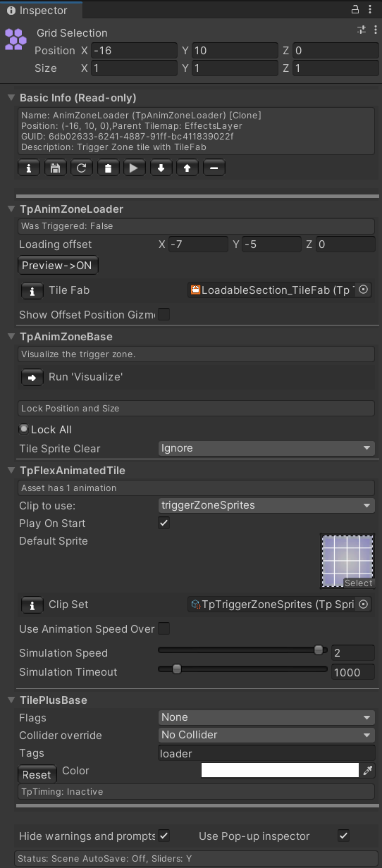Open the Tile Sprite Clear dropdown
This screenshot has height=868, width=382.
(x=267, y=448)
